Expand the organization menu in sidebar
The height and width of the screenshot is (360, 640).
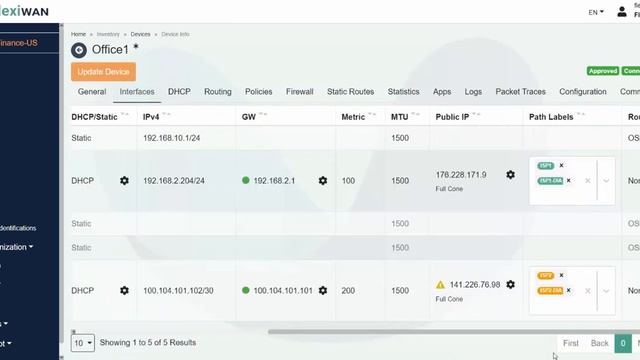click(x=16, y=247)
